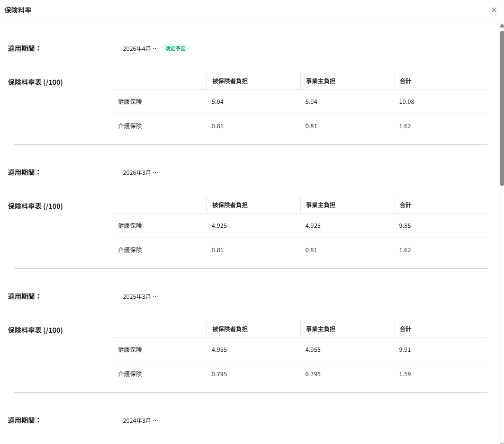
Task: Click 健康保険 row label in the 2026年4月 table
Action: click(130, 102)
